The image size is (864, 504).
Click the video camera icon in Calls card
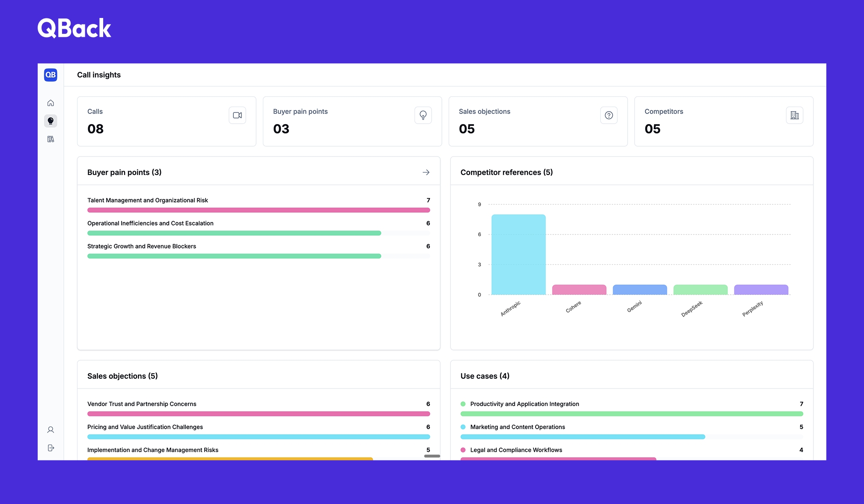click(x=237, y=115)
